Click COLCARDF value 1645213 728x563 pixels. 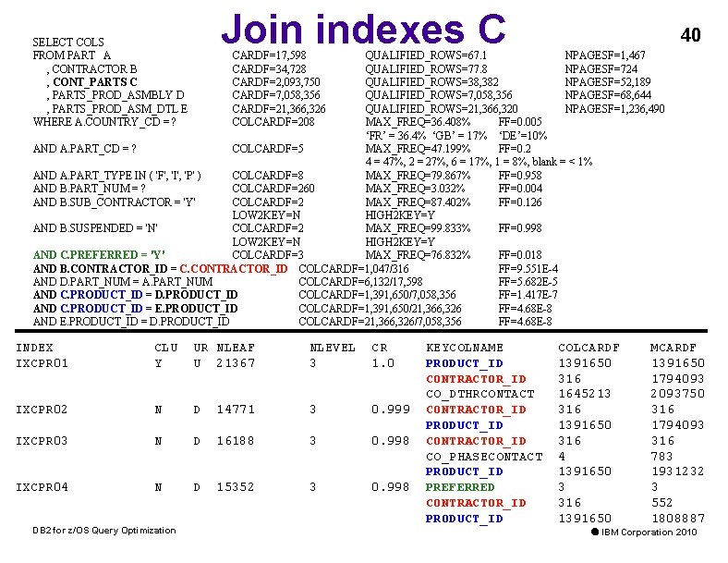585,395
